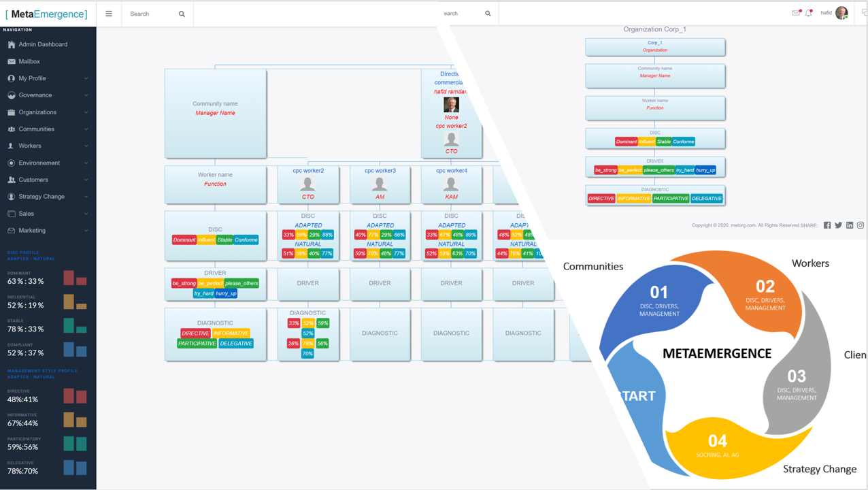Click the Community name card in the Corp_1 panel
This screenshot has width=868, height=490.
coord(655,76)
